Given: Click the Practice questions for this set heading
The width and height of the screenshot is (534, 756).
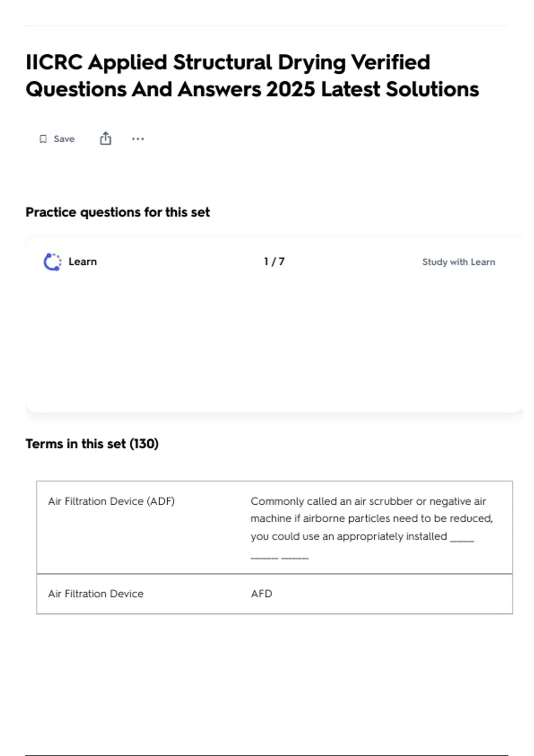Looking at the screenshot, I should click(x=117, y=212).
